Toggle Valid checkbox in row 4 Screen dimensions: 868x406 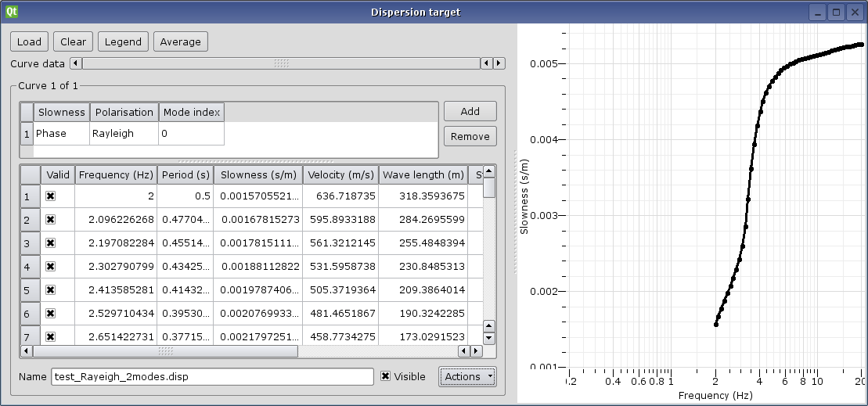(50, 267)
